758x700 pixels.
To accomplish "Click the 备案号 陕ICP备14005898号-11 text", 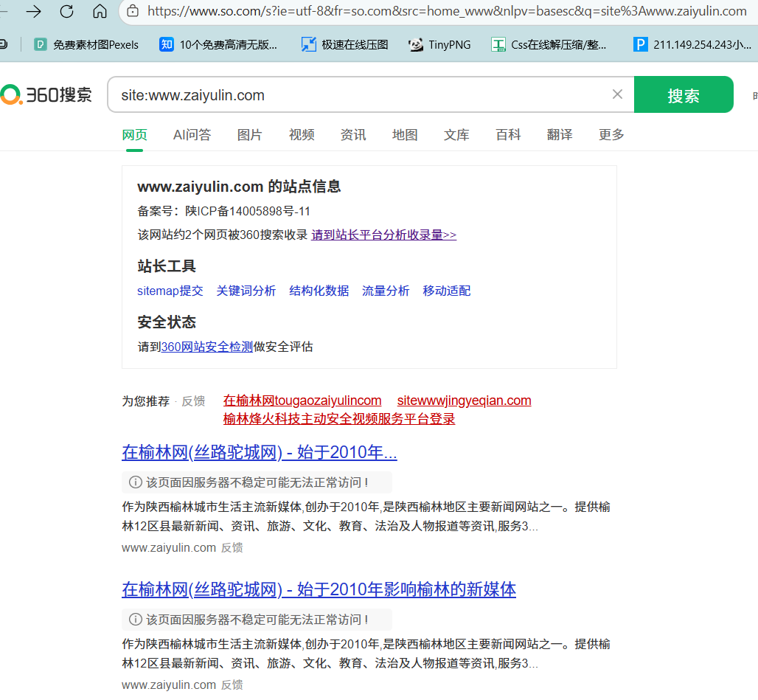I will [223, 211].
